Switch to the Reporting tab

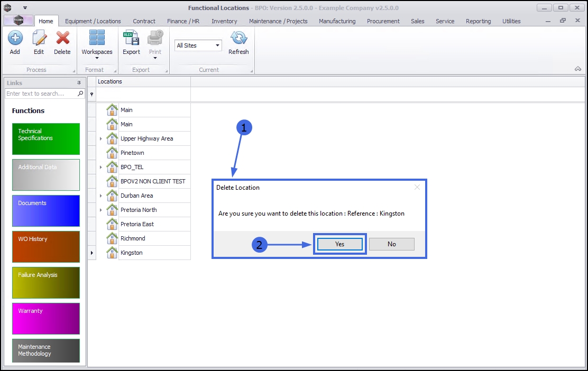click(x=478, y=21)
